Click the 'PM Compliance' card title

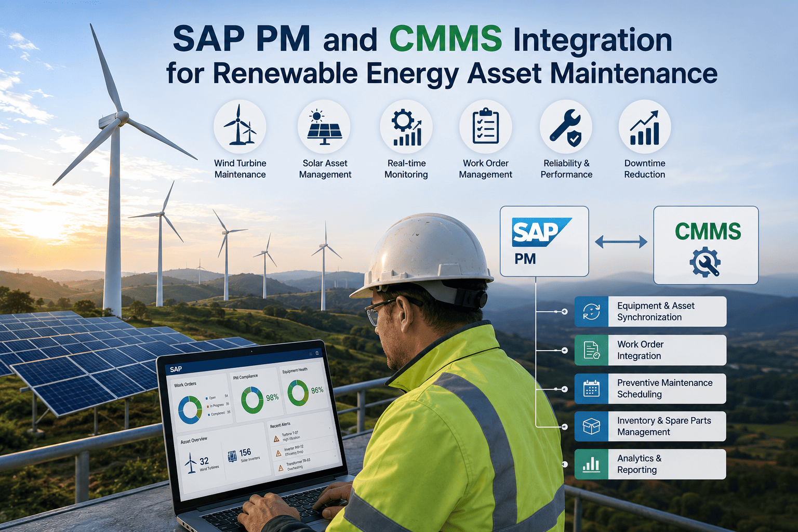pyautogui.click(x=245, y=377)
